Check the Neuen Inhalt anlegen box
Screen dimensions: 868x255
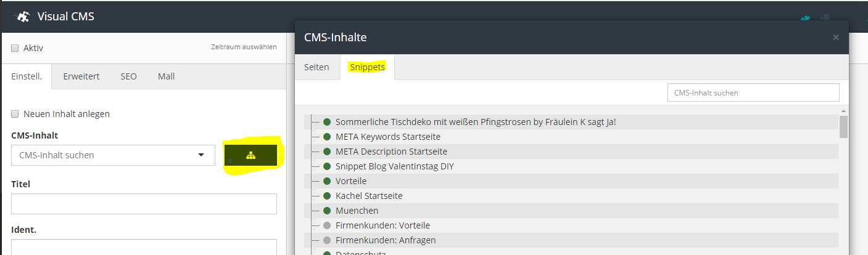[15, 114]
